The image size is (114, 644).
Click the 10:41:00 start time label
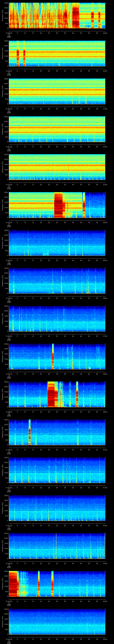[9, 525]
